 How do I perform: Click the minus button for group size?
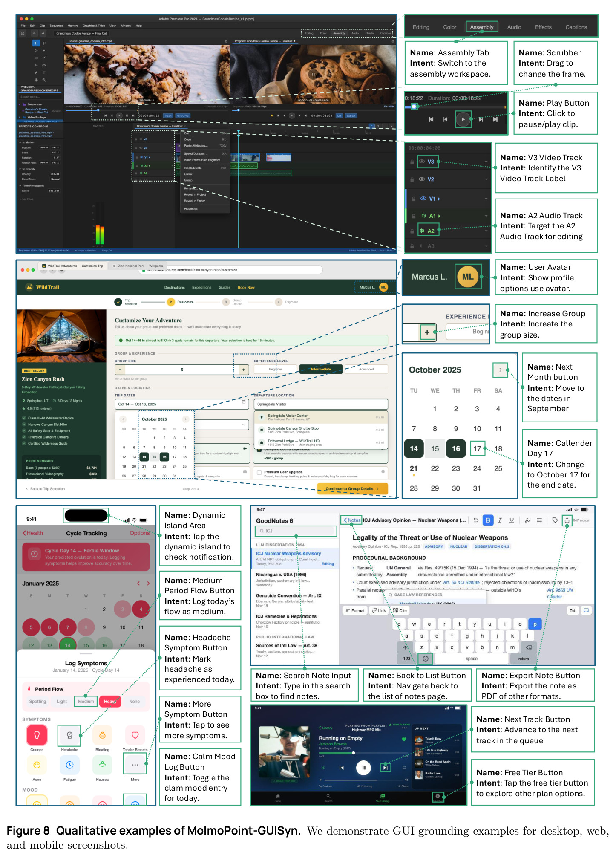[120, 370]
